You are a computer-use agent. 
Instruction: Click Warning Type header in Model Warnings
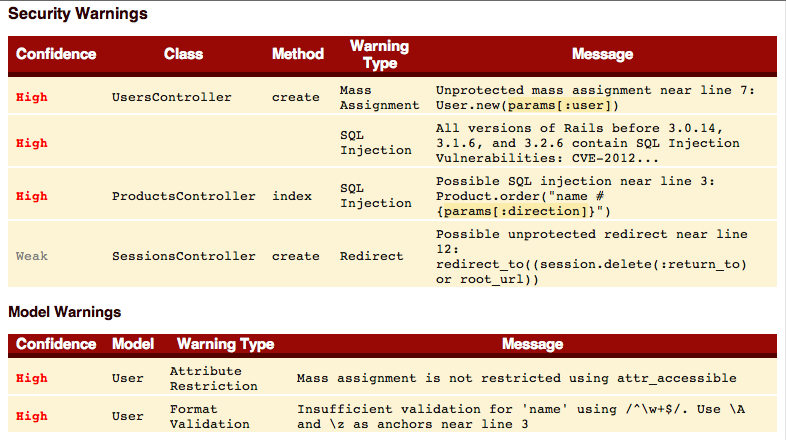(x=226, y=344)
